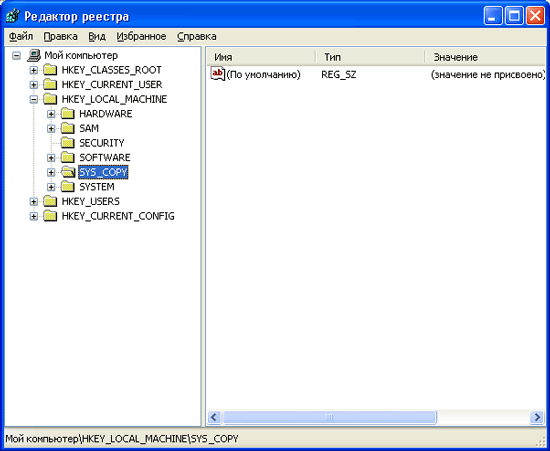This screenshot has height=451, width=550.
Task: Select HKEY_CLASSES_ROOT key name
Action: 112,70
